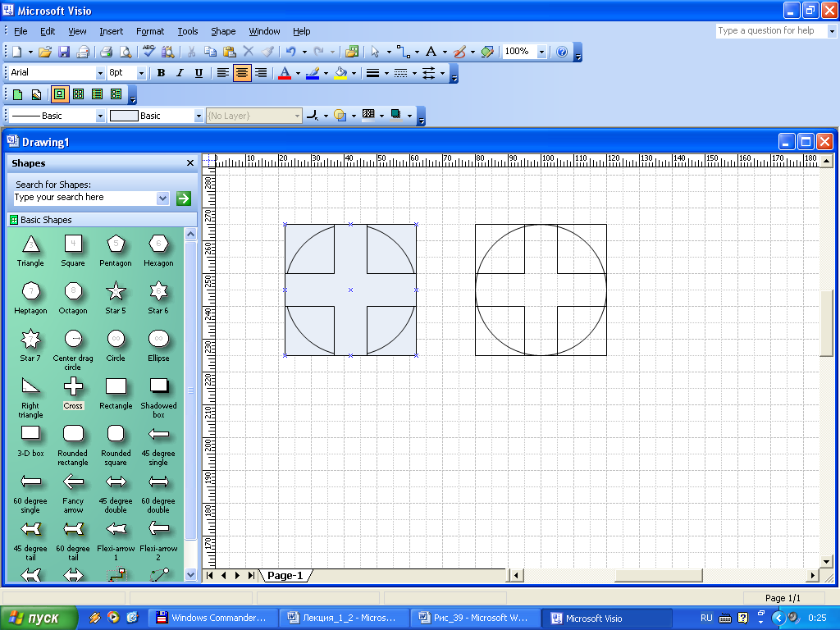Click the New drawing toolbar icon
The height and width of the screenshot is (630, 840).
[x=17, y=52]
